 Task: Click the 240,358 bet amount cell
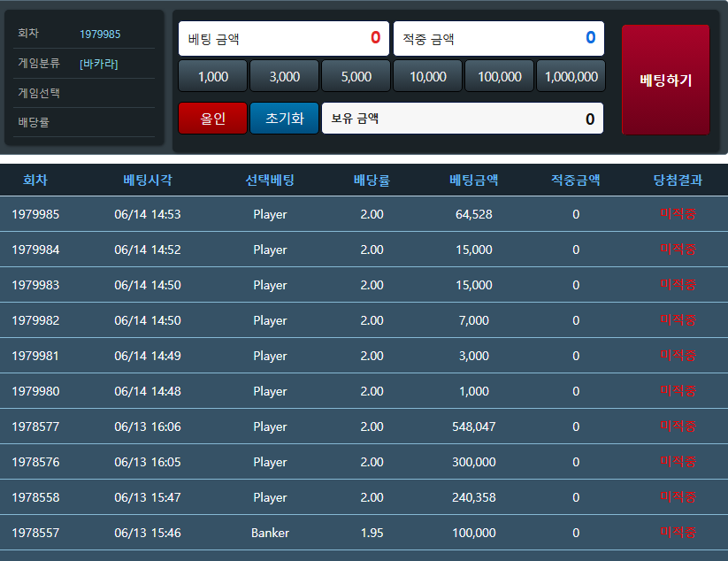[x=473, y=497]
